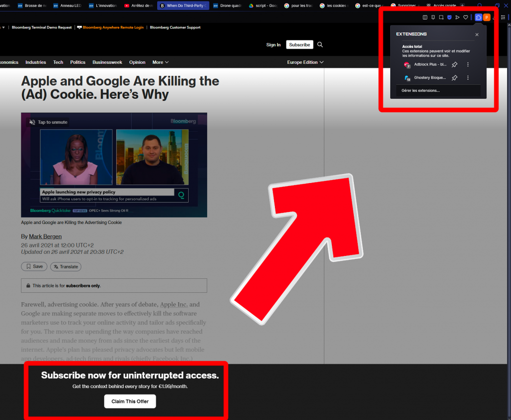Open the easy setup sliders icon
The image size is (511, 420).
(503, 17)
